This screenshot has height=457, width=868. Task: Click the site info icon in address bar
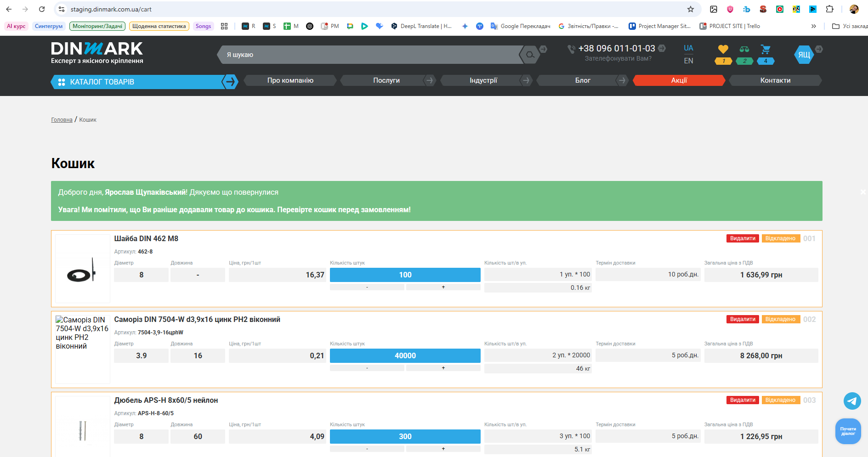(62, 9)
